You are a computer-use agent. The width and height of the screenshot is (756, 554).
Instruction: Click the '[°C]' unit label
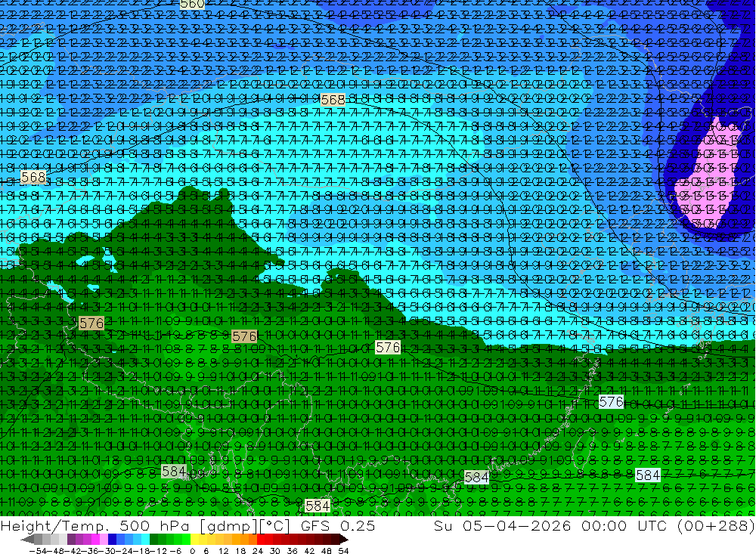pos(275,526)
